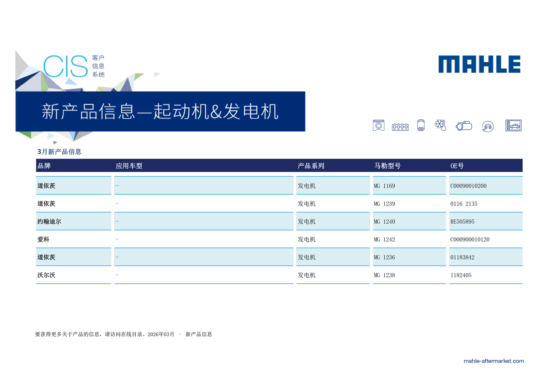Select the OE号 column header

click(x=457, y=166)
